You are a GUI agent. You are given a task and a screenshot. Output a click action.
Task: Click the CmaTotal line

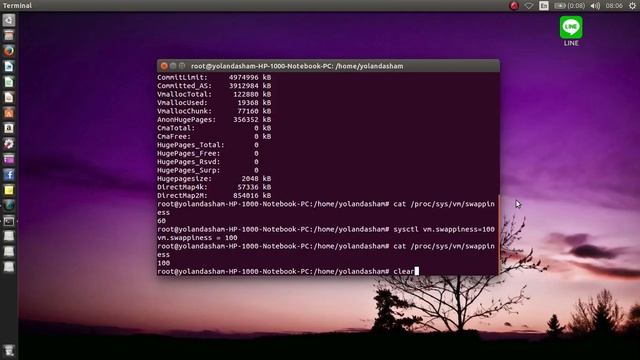pos(214,128)
